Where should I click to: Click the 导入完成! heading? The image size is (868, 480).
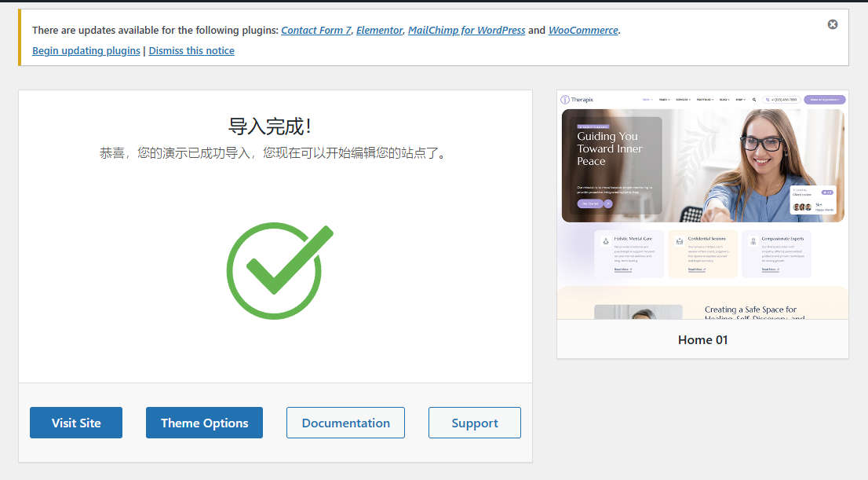tap(270, 126)
